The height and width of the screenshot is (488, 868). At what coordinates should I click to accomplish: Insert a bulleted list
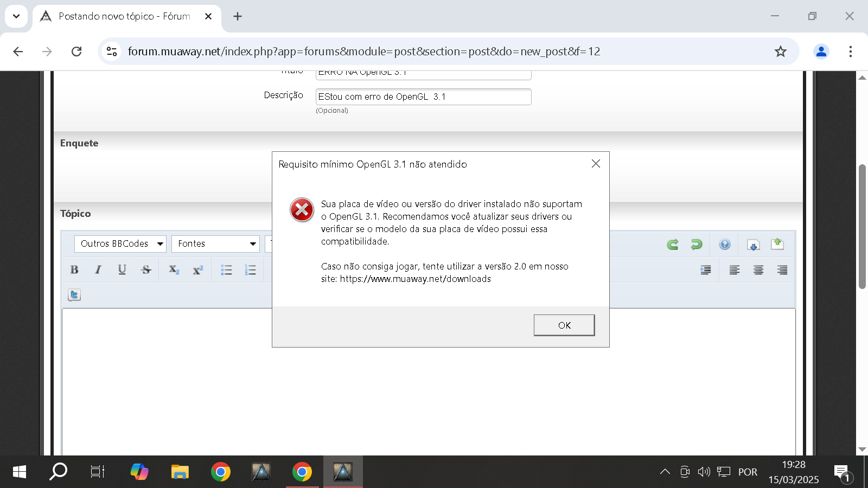click(x=226, y=270)
